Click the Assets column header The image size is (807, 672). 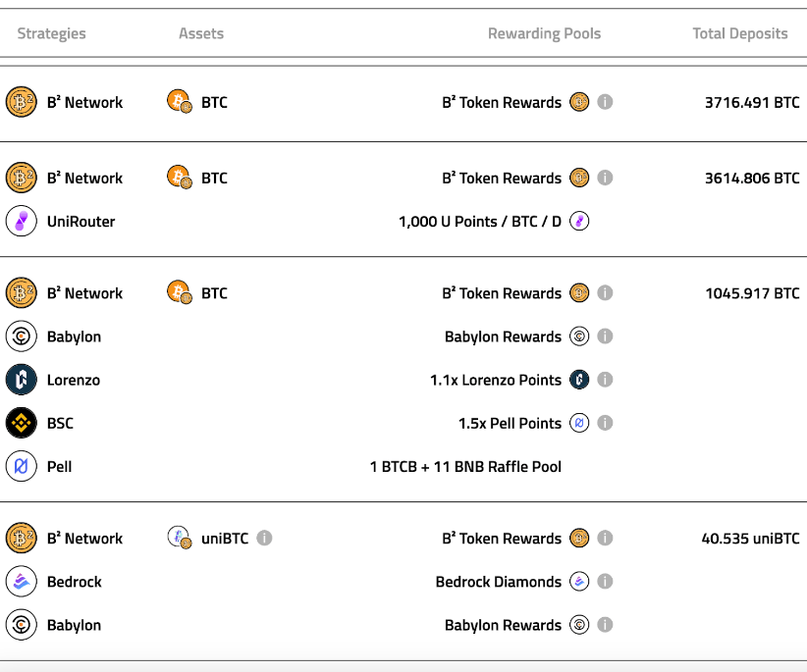tap(201, 33)
